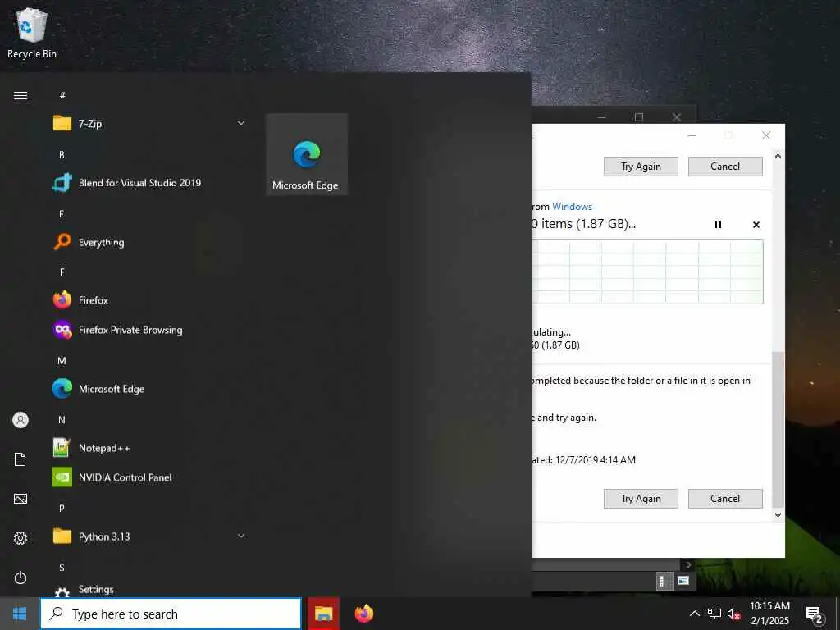Pause the file transfer operation
This screenshot has width=840, height=630.
coord(718,225)
